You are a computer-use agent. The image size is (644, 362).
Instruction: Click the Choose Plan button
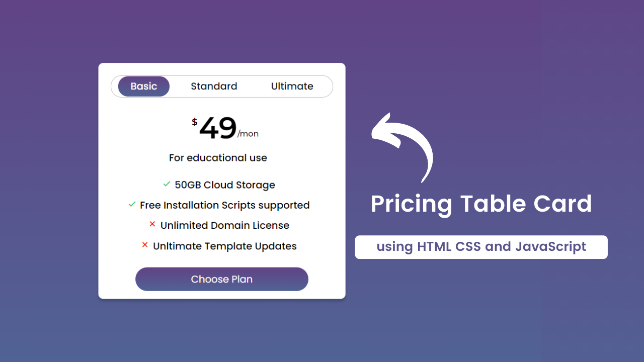pyautogui.click(x=221, y=279)
